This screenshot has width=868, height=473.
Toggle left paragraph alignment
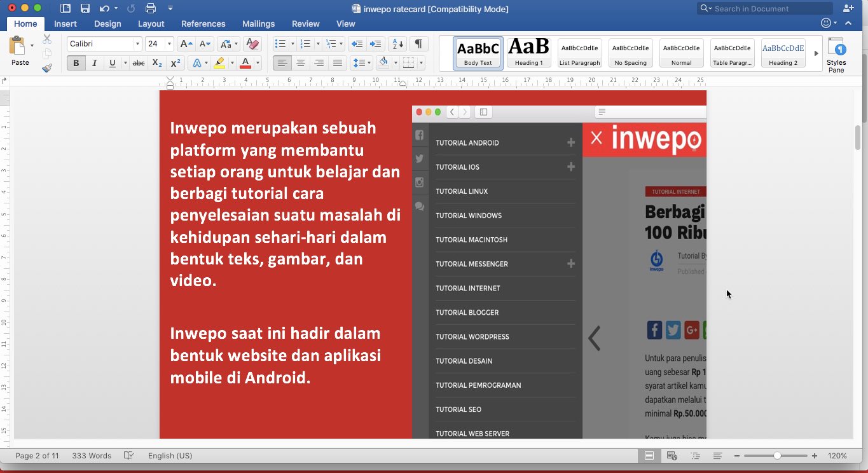pos(282,63)
